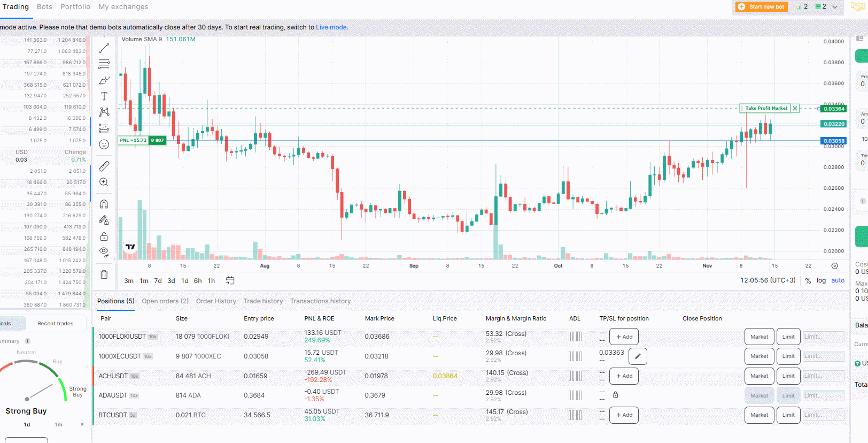Image resolution: width=868 pixels, height=443 pixels.
Task: Click the zoom in magnifier tool
Action: click(x=104, y=182)
